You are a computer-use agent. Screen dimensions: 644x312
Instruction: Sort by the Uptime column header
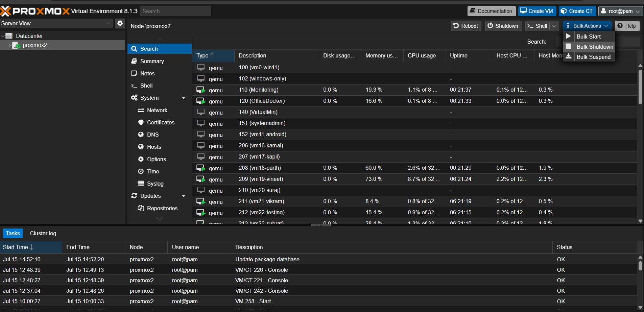[x=469, y=55]
